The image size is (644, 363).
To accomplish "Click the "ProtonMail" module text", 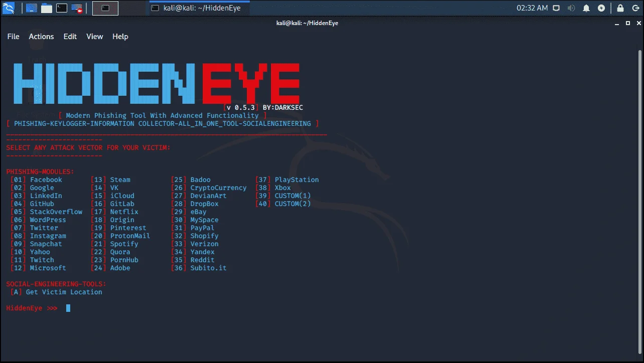I will coord(130,236).
